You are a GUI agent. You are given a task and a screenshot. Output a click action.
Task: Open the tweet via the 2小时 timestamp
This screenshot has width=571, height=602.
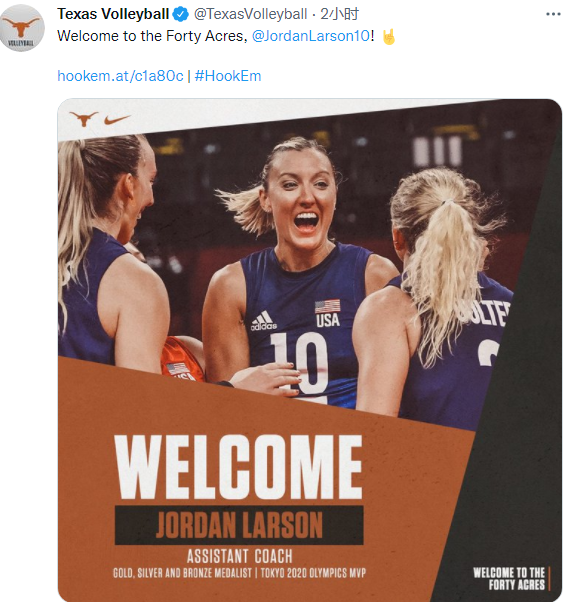(x=339, y=14)
